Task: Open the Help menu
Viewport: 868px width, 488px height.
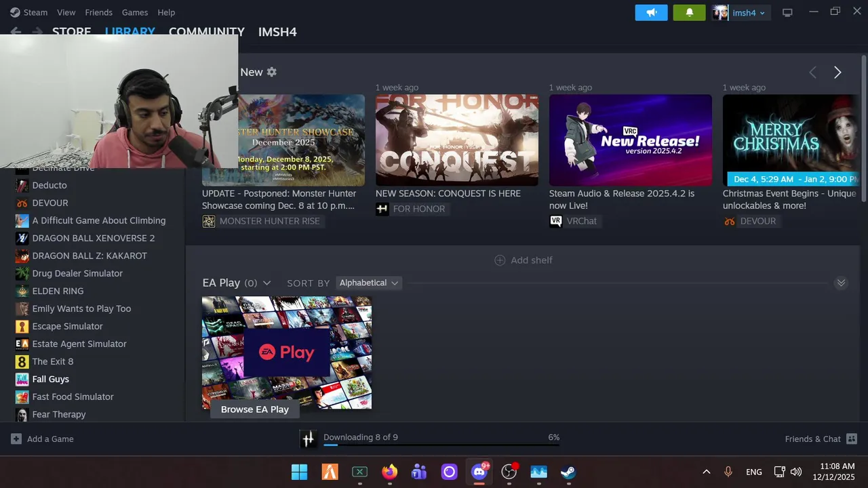Action: [166, 12]
